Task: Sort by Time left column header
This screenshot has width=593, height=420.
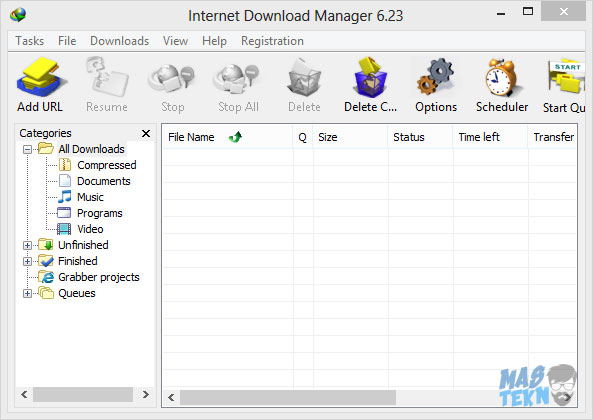Action: pyautogui.click(x=490, y=137)
